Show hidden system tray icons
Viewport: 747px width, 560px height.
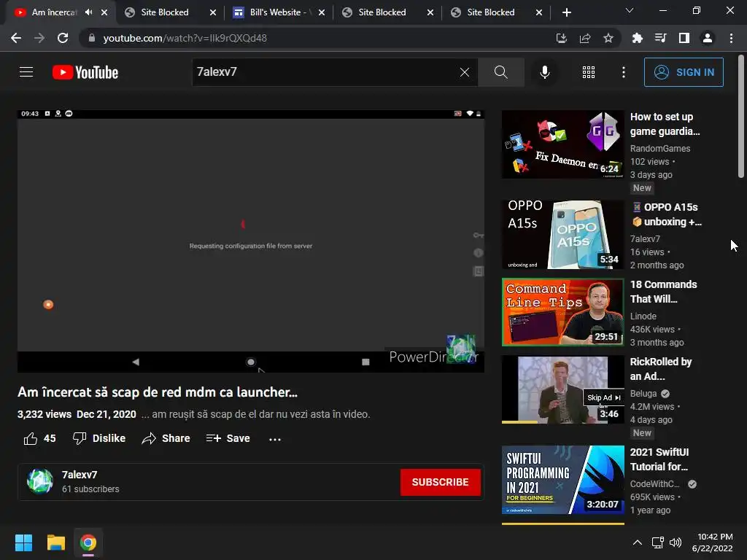(637, 542)
